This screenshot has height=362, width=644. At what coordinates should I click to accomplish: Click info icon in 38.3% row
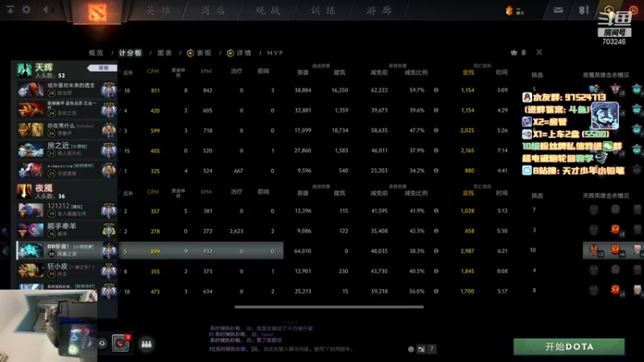(x=436, y=251)
